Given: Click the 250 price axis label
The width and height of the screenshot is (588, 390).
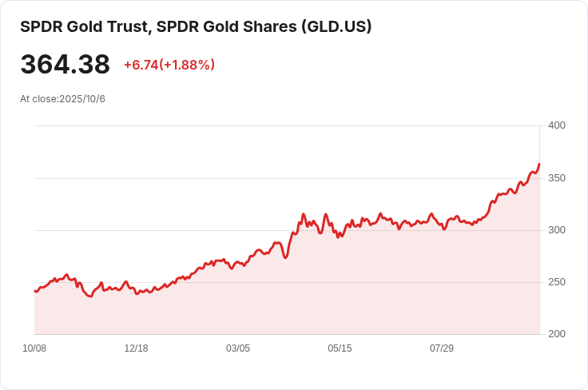Looking at the screenshot, I should [556, 282].
